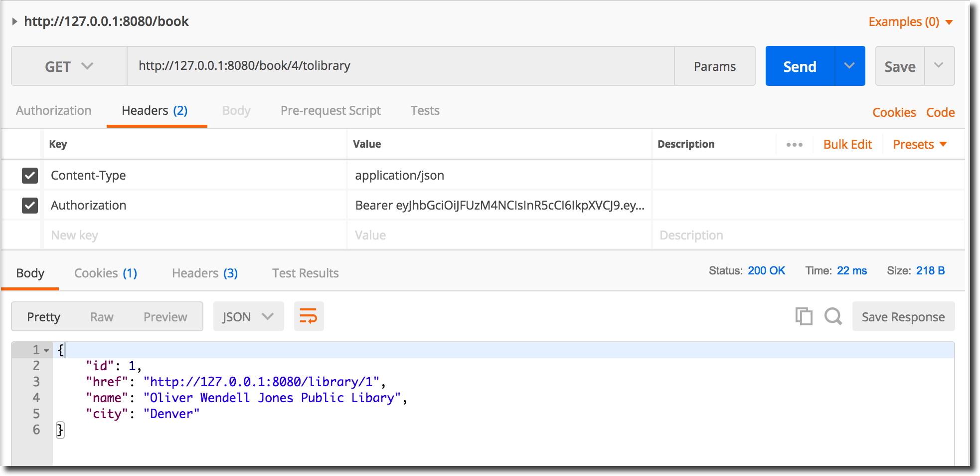This screenshot has width=980, height=476.
Task: Click the Status 200 OK indicator
Action: coord(747,270)
